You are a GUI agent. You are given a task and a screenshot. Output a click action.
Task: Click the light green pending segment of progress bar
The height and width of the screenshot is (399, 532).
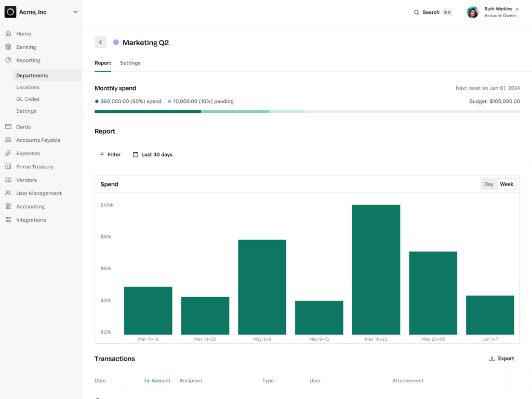[x=235, y=112]
